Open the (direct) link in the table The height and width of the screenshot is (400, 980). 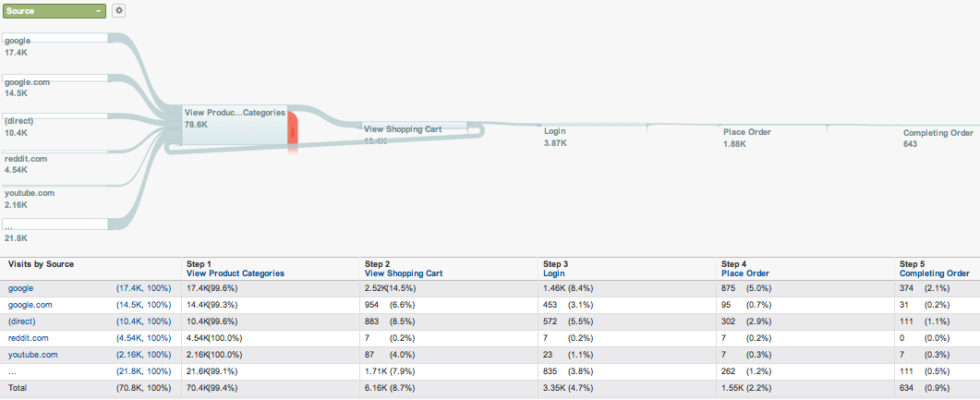[x=24, y=321]
